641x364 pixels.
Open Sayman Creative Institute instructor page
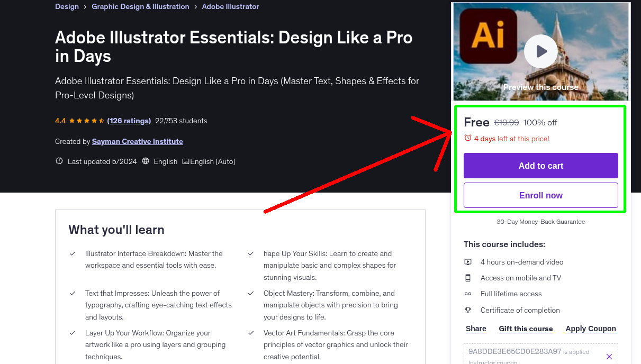(137, 141)
